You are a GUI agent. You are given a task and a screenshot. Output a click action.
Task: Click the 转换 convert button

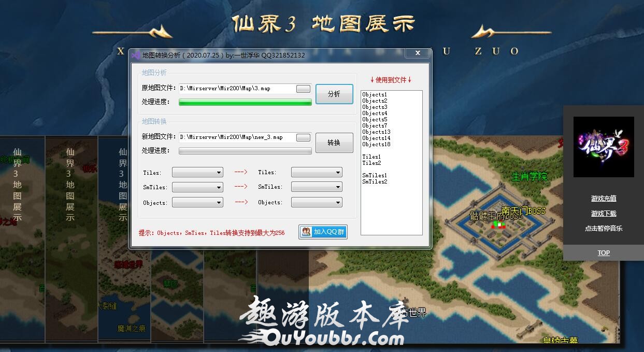pos(334,143)
